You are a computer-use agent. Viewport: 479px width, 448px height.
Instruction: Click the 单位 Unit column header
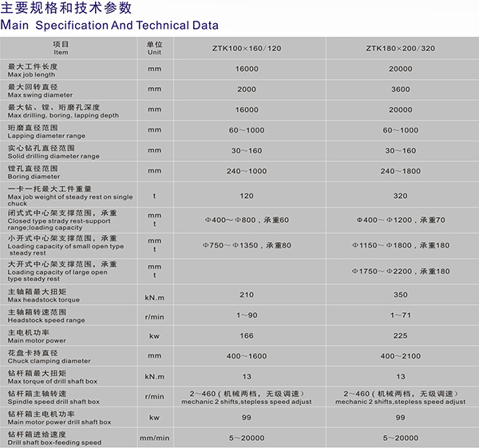pos(154,48)
